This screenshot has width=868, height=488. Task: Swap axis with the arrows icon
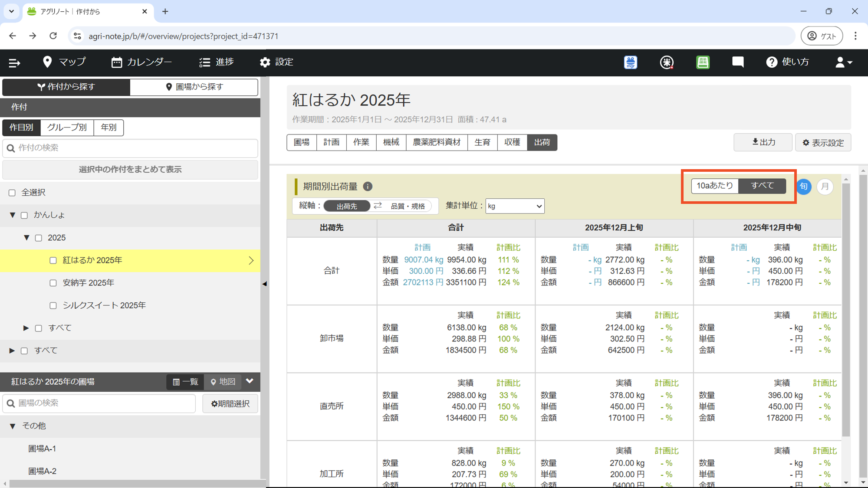tap(378, 206)
